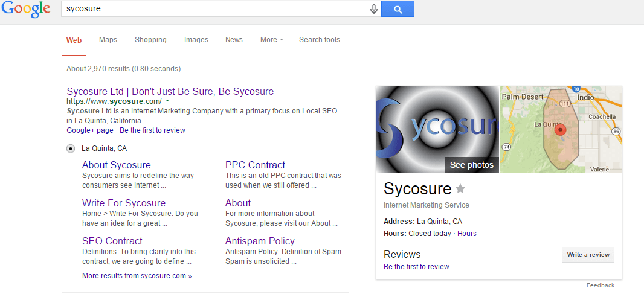The width and height of the screenshot is (644, 303).
Task: Open Sycosure Ltd main result title
Action: coord(170,91)
